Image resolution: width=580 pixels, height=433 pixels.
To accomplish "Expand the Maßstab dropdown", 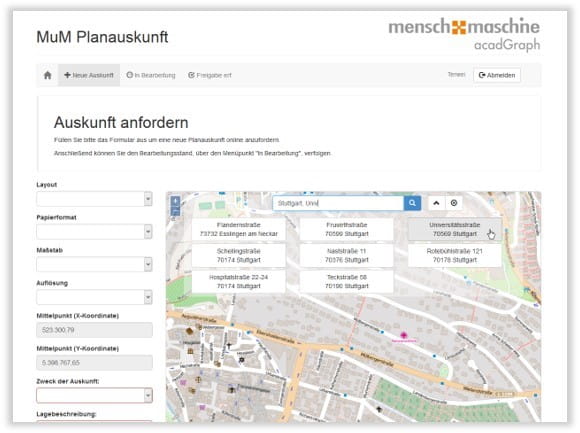I will (x=94, y=264).
